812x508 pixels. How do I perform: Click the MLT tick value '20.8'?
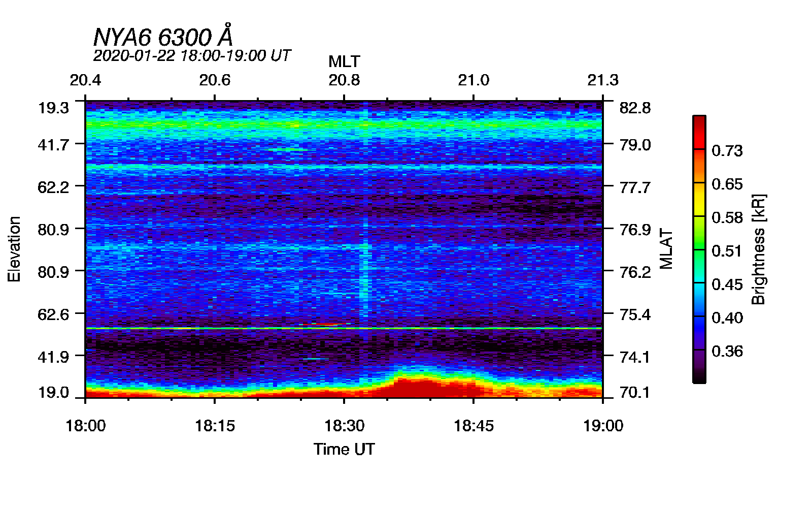[x=344, y=80]
